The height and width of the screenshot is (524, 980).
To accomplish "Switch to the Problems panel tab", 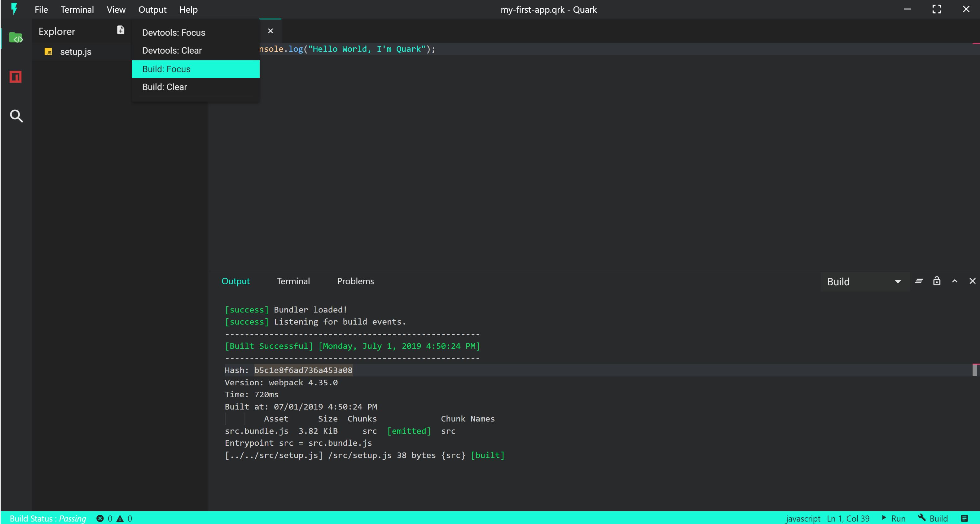I will [x=355, y=281].
